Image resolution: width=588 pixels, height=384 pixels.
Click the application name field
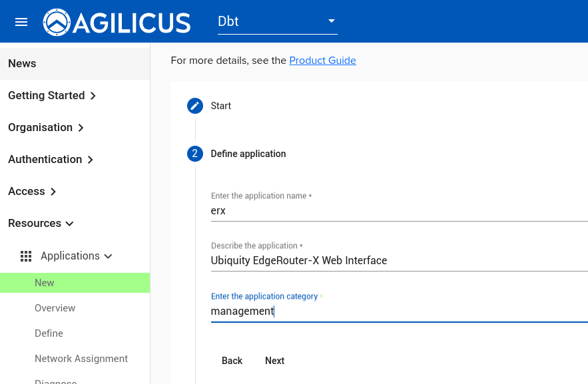point(400,210)
